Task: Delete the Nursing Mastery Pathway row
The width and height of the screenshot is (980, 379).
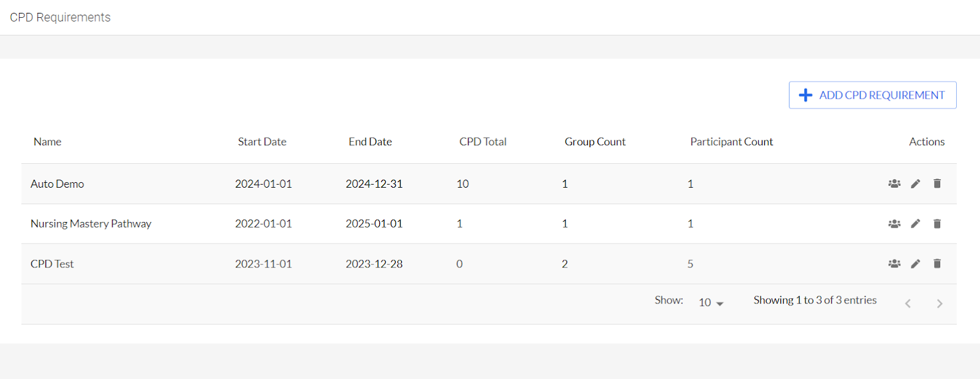Action: [x=937, y=224]
